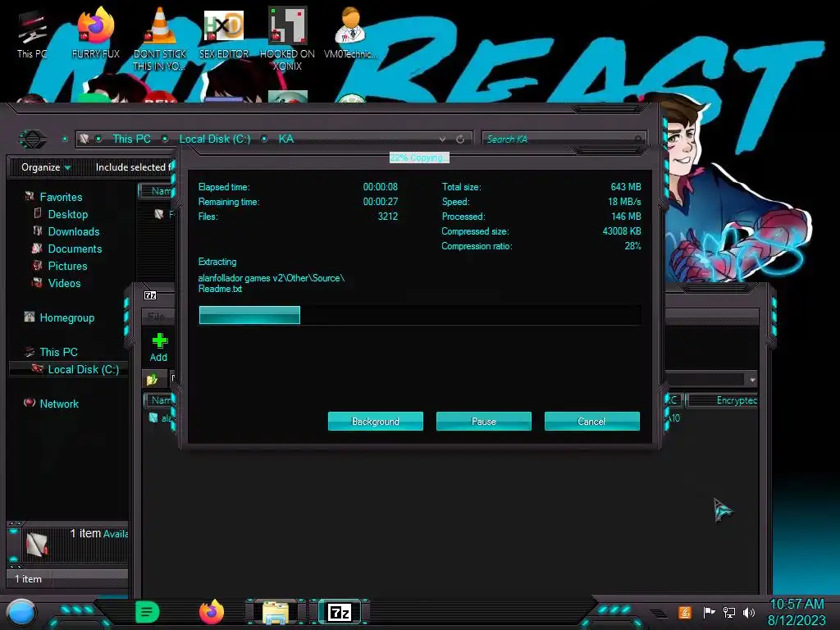
Task: Open 7-Zip path combo box dropdown
Action: pyautogui.click(x=753, y=379)
